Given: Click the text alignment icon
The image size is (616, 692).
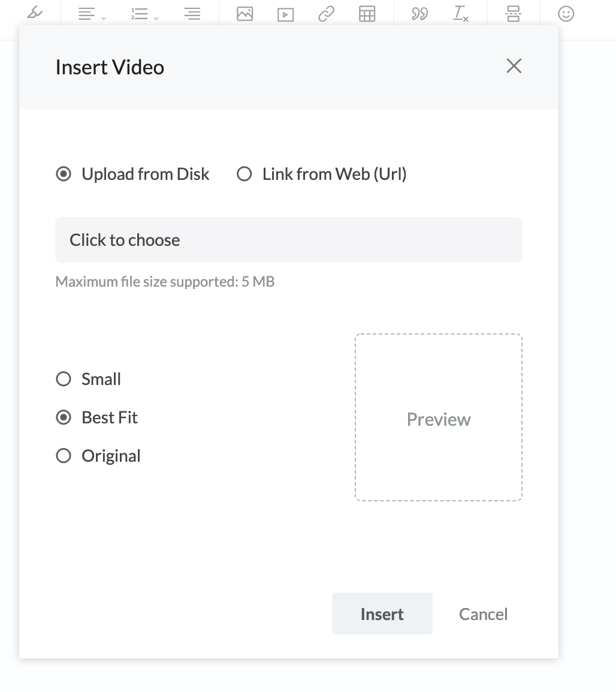Looking at the screenshot, I should 86,14.
